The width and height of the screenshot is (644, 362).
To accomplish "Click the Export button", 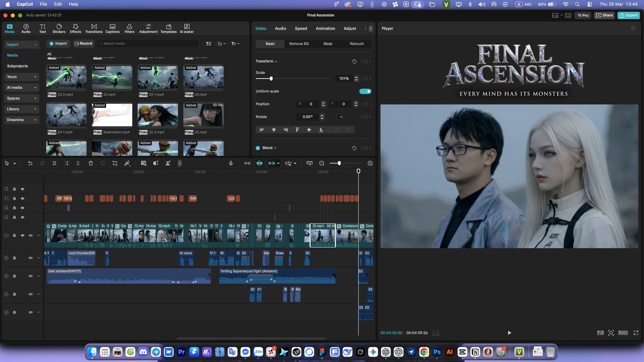I will (629, 15).
